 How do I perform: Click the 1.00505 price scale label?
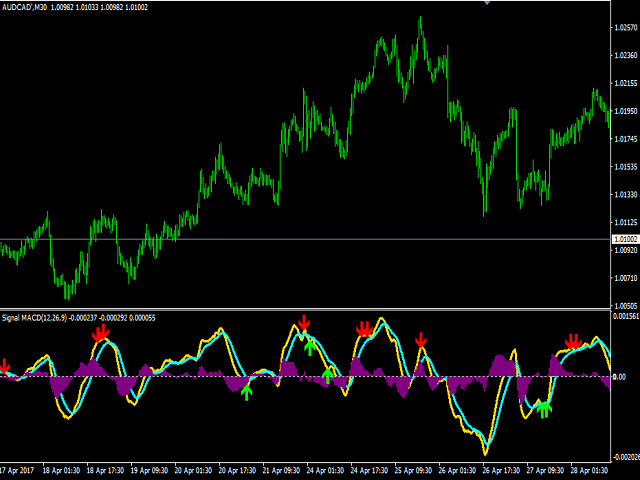[x=623, y=306]
